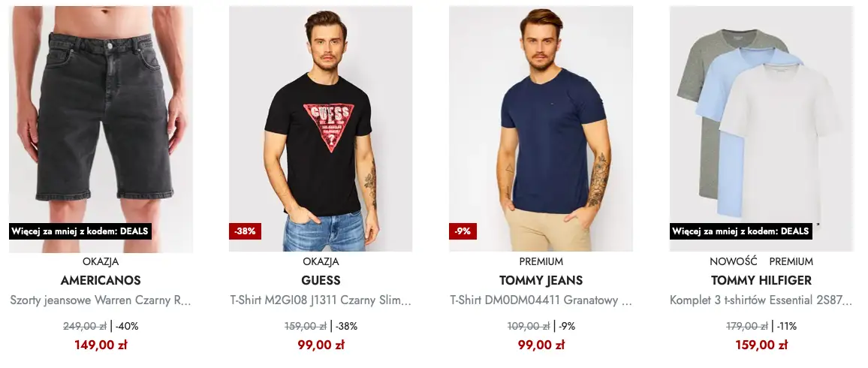Viewport: 868px width, 368px height.
Task: Open the Americanos black denim shorts photo
Action: (101, 129)
